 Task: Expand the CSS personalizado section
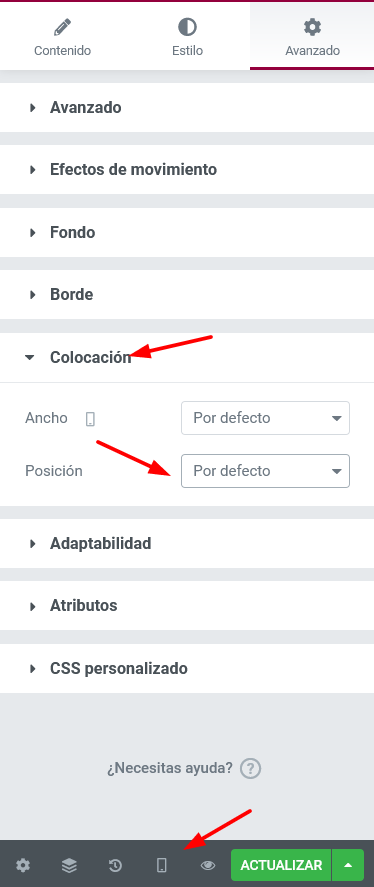click(x=187, y=669)
